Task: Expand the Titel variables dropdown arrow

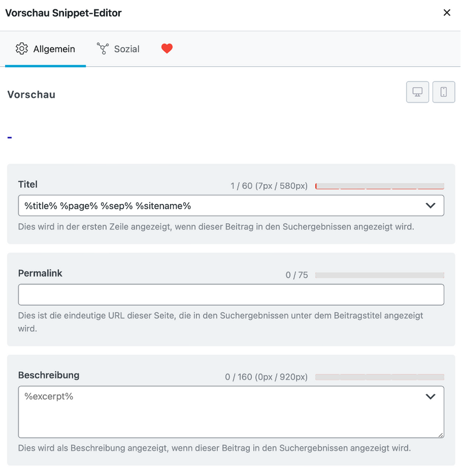Action: click(x=430, y=206)
